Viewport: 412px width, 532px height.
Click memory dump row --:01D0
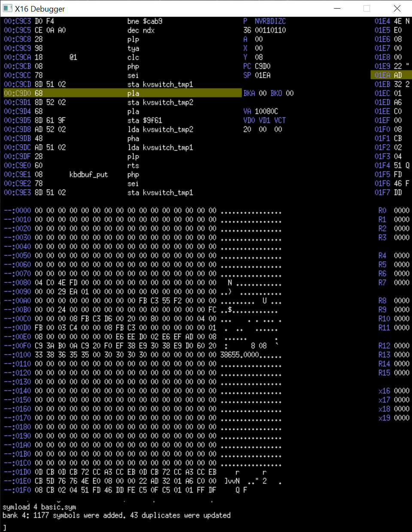tap(142, 472)
